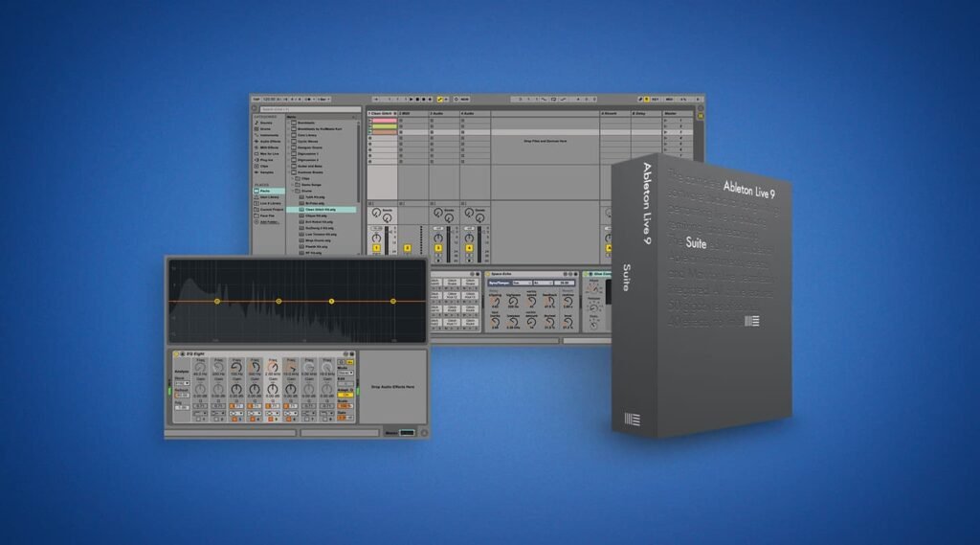
Task: Open the Core Library pack
Action: (x=307, y=135)
